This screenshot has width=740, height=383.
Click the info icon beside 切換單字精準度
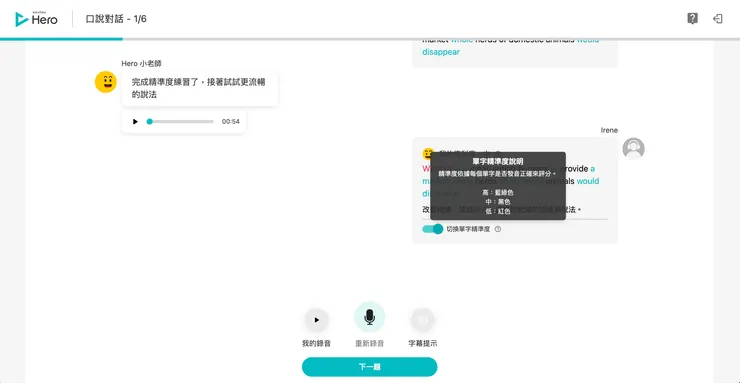[498, 229]
